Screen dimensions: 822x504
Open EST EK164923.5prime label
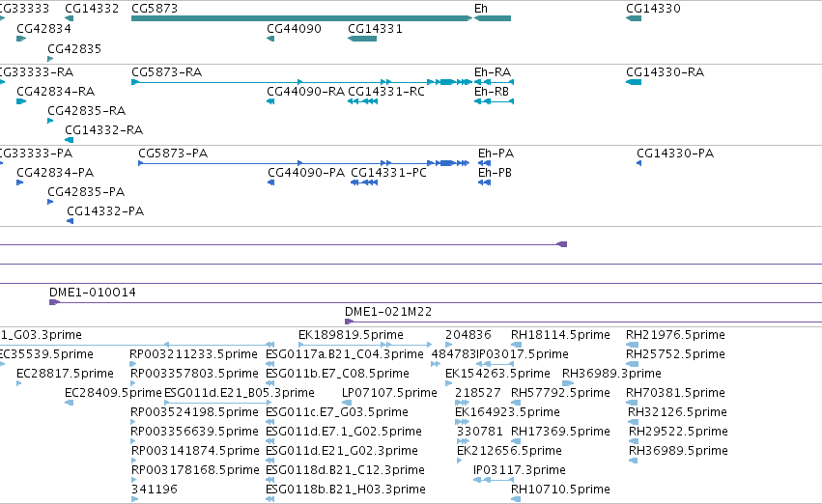[x=507, y=412]
